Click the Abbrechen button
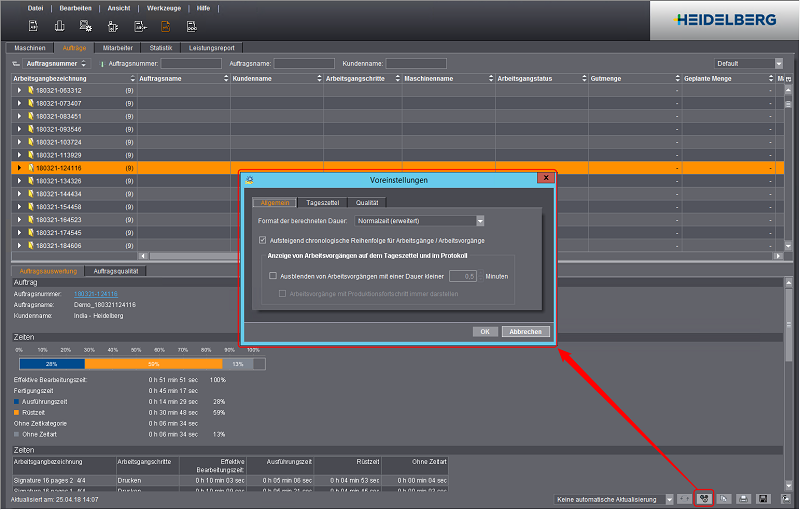800x510 pixels. click(x=525, y=331)
